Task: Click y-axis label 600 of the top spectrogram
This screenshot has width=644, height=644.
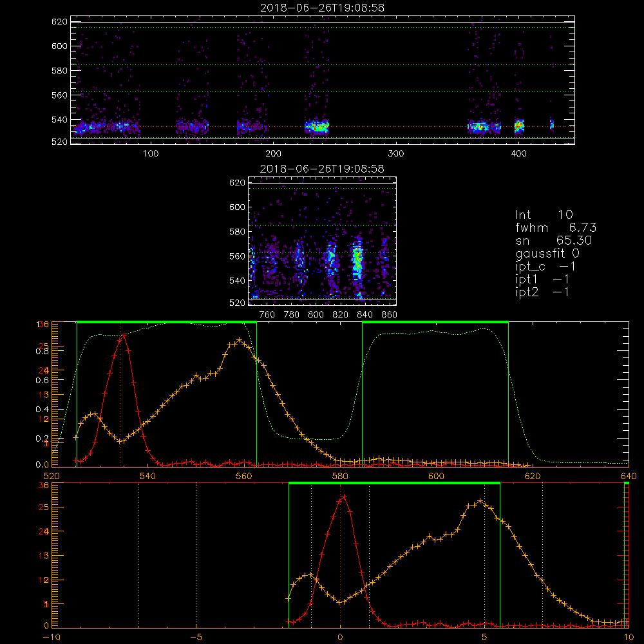Action: (59, 46)
